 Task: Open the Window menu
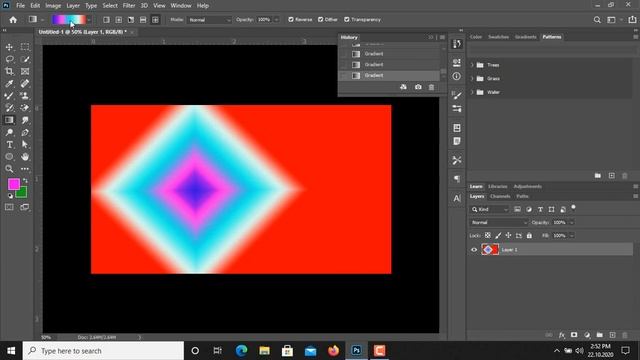(181, 6)
